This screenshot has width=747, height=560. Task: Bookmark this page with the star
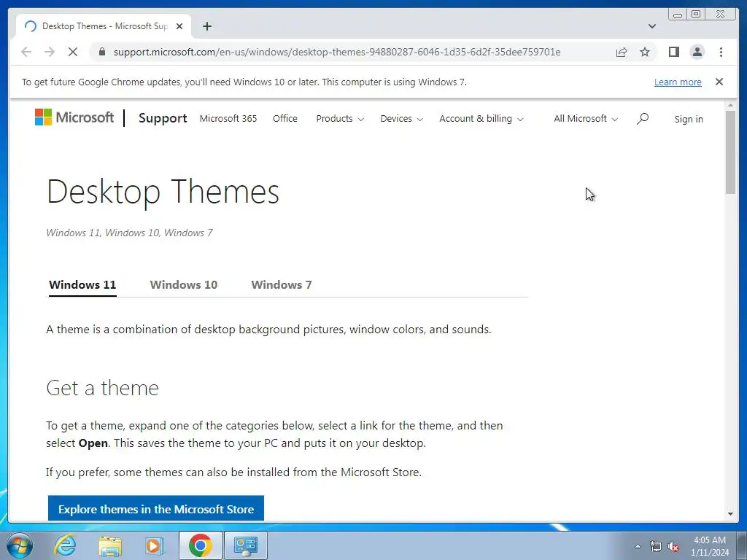(x=645, y=52)
